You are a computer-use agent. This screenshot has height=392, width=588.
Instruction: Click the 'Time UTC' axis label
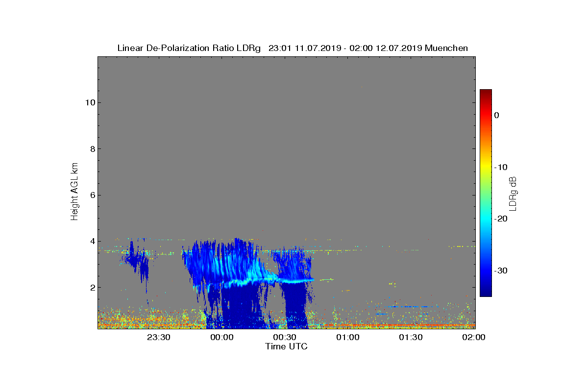[287, 346]
